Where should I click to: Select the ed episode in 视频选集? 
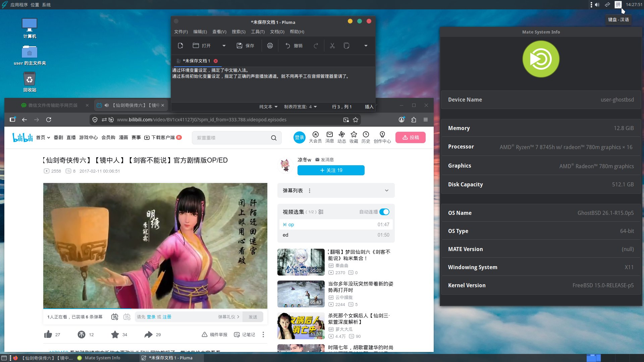(336, 235)
